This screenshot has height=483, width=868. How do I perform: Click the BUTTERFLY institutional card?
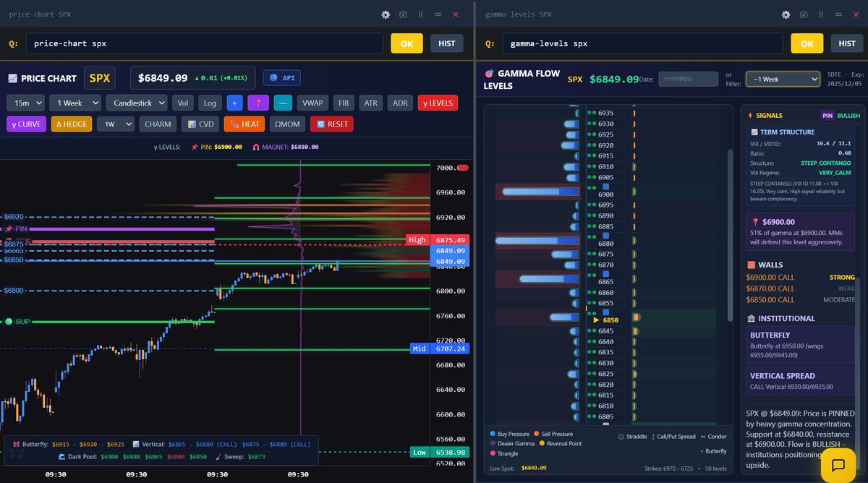pyautogui.click(x=801, y=346)
